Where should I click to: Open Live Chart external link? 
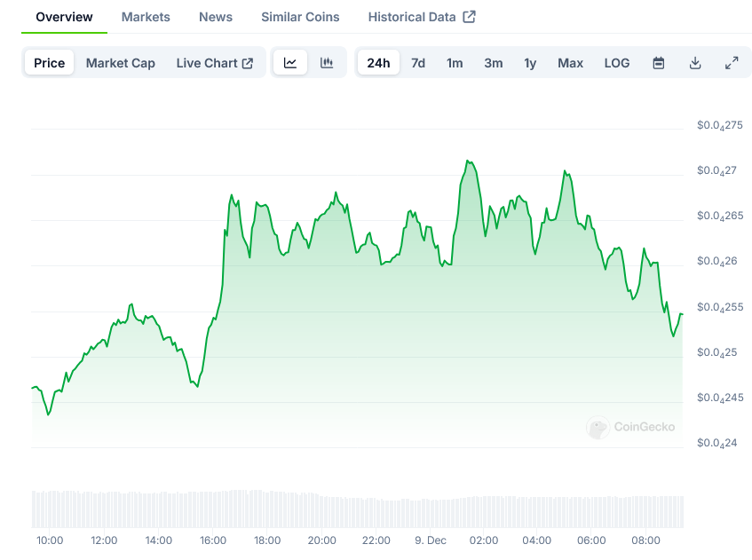[x=215, y=63]
